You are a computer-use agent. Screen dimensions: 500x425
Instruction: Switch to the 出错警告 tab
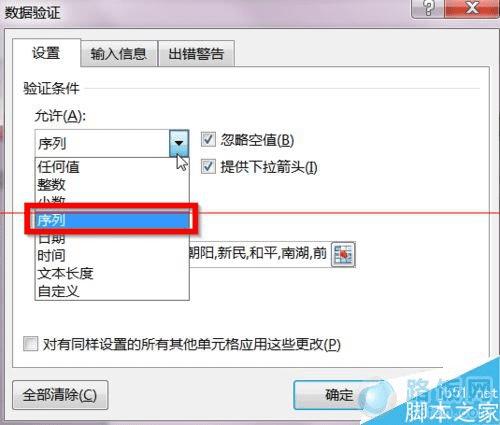click(x=196, y=54)
